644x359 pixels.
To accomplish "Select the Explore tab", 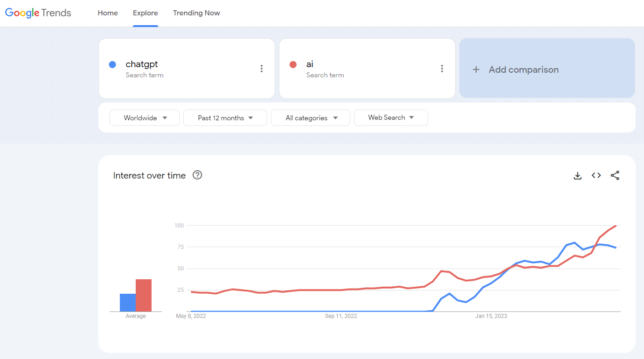I will click(x=145, y=13).
